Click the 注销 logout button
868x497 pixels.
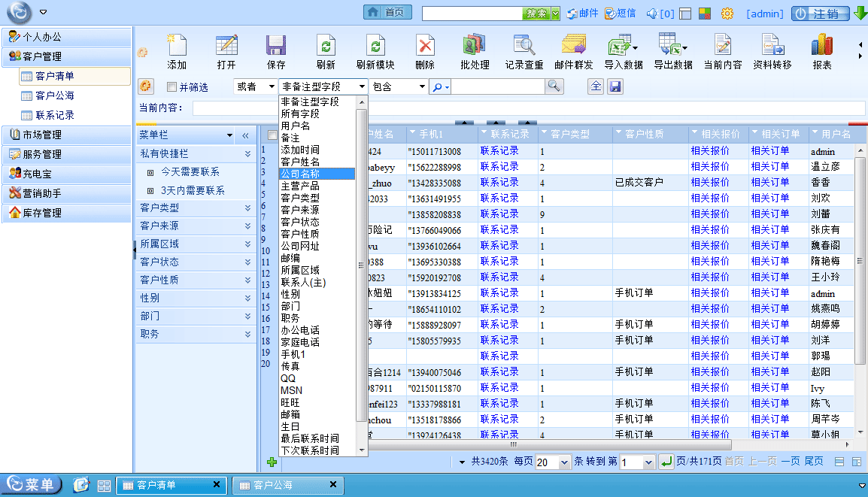point(820,14)
